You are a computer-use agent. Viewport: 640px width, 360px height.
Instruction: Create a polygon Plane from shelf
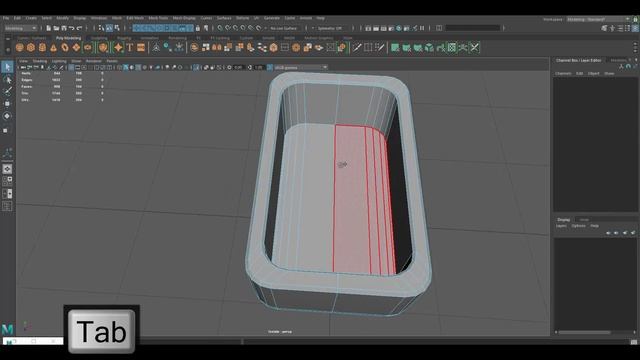click(x=76, y=48)
